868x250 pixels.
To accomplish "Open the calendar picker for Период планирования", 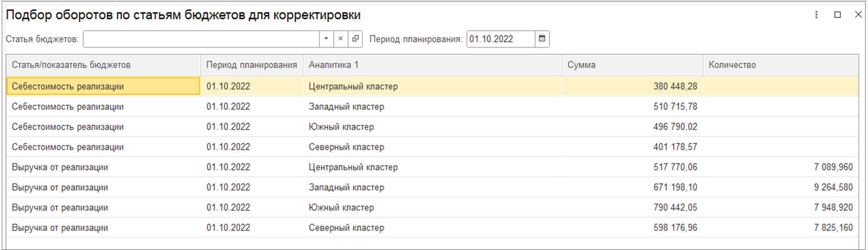I will tap(542, 39).
